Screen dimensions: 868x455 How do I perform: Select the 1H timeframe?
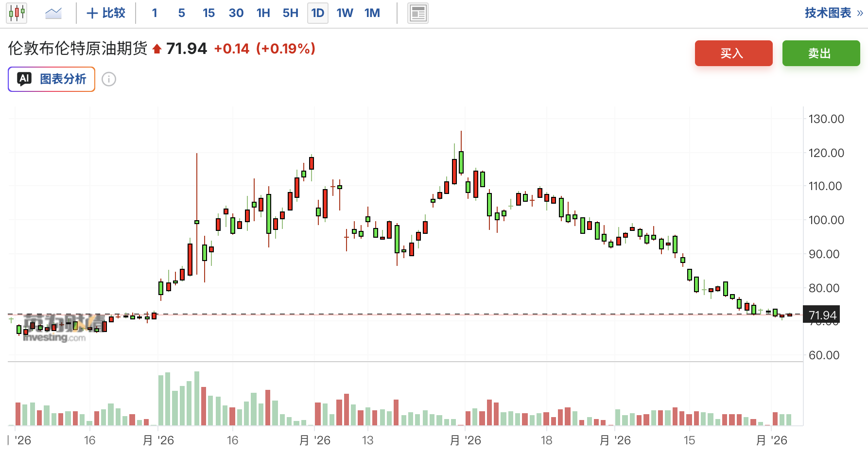(263, 13)
